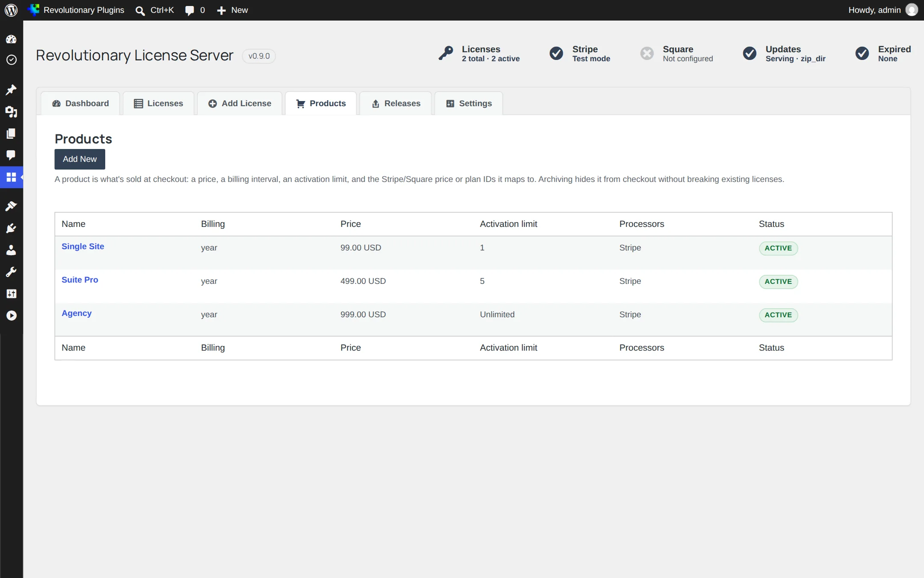Screen dimensions: 924x578
Task: Click ACTIVE badge in Suite Pro row
Action: click(778, 281)
